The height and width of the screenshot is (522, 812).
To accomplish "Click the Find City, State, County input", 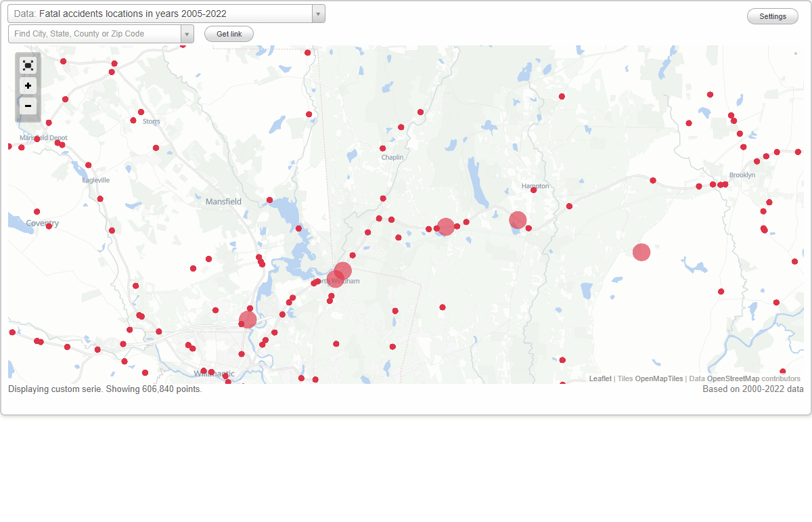I will 95,34.
